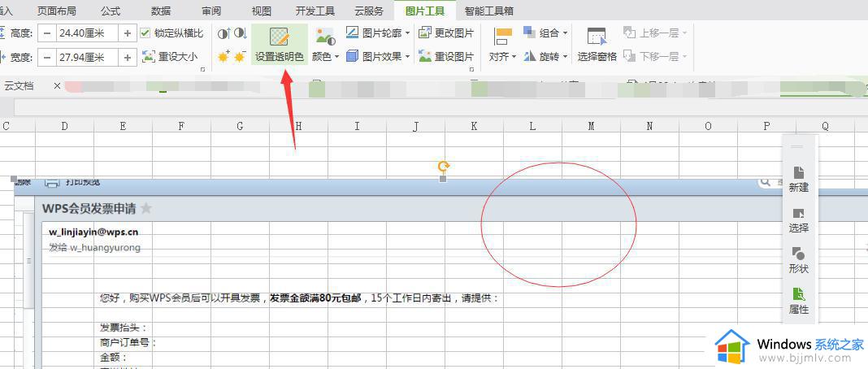Click the height field showing 24.40厘米

(87, 33)
